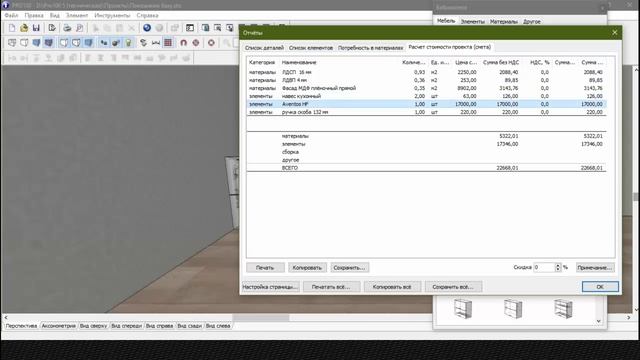
Task: Click the Печать button
Action: point(265,268)
